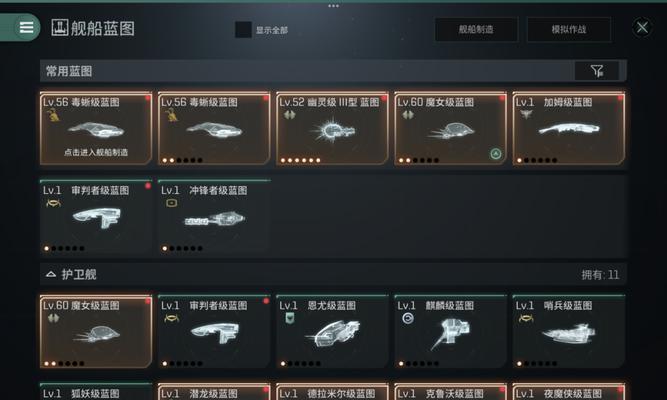Viewport: 667px width, 400px height.
Task: Select the Lv.1 哨兵级蓝图 card
Action: pos(569,331)
